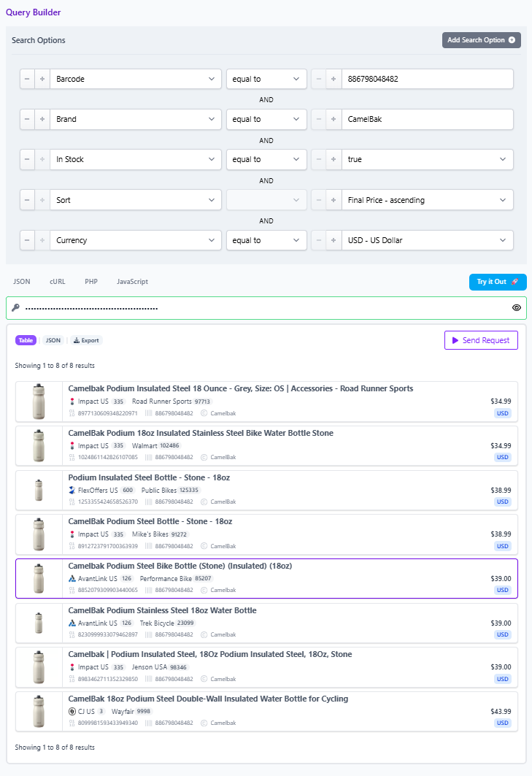The width and height of the screenshot is (532, 776).
Task: Click FlexOffers US network label
Action: click(98, 491)
